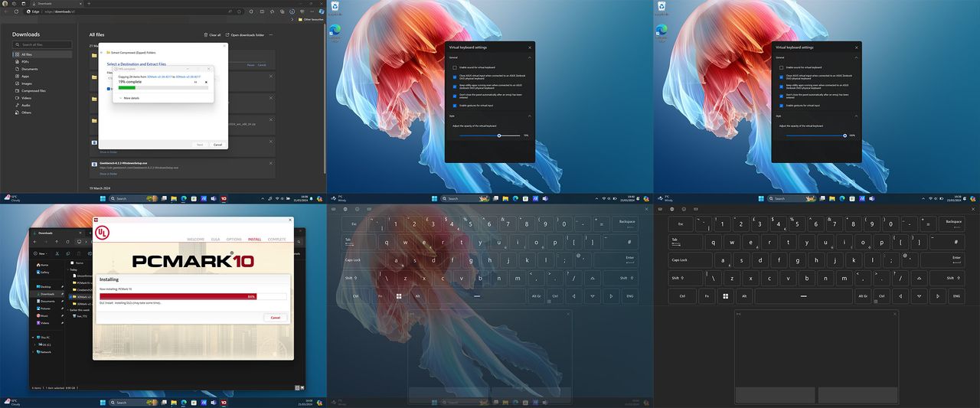The width and height of the screenshot is (980, 408).
Task: Toggle Keep utility apps running checkbox, middle dialog
Action: click(x=454, y=86)
